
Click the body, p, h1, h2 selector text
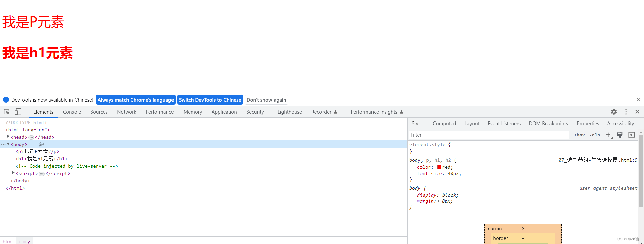(x=430, y=160)
